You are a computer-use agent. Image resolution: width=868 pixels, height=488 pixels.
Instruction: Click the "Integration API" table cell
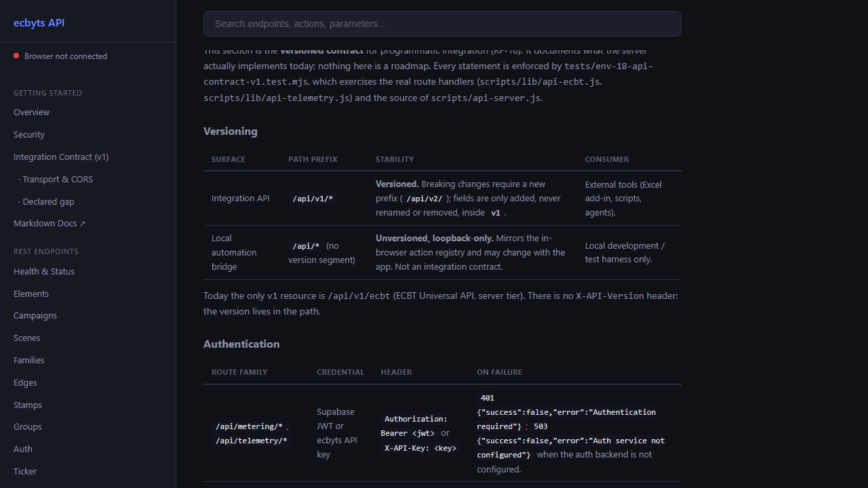(241, 199)
